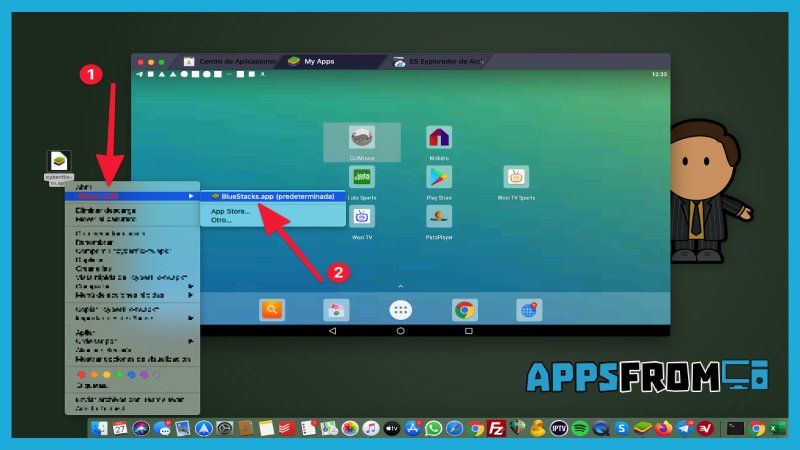This screenshot has height=450, width=800.
Task: Open the Cyberduck duck icon in Dock
Action: 538,428
